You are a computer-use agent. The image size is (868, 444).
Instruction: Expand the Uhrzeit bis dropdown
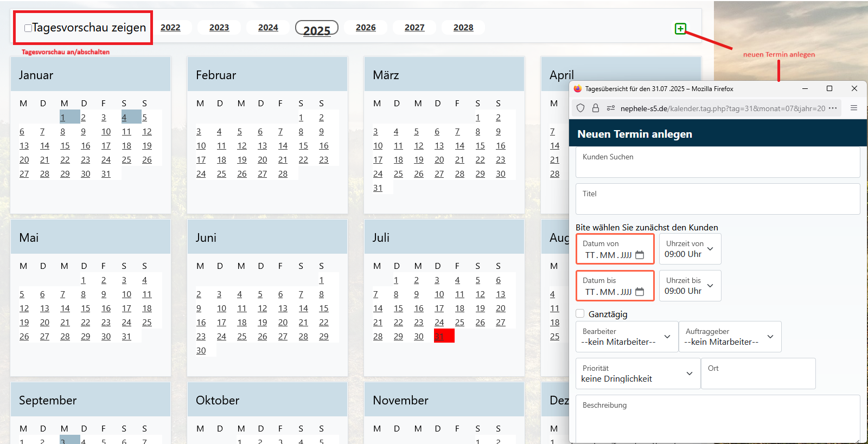(x=690, y=286)
